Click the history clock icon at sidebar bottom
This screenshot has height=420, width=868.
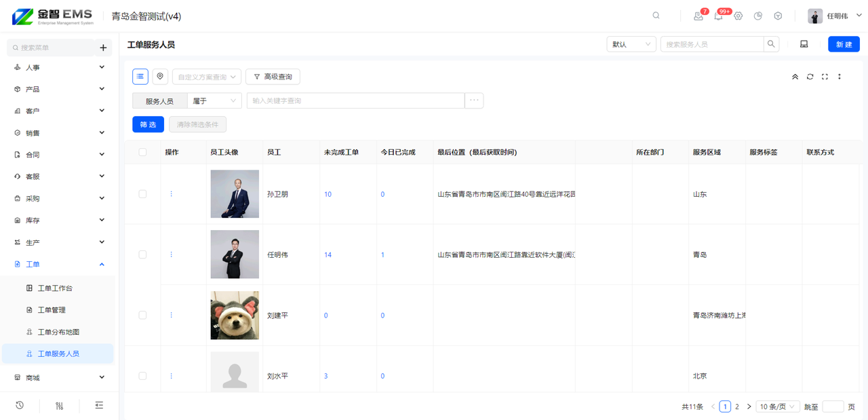20,405
